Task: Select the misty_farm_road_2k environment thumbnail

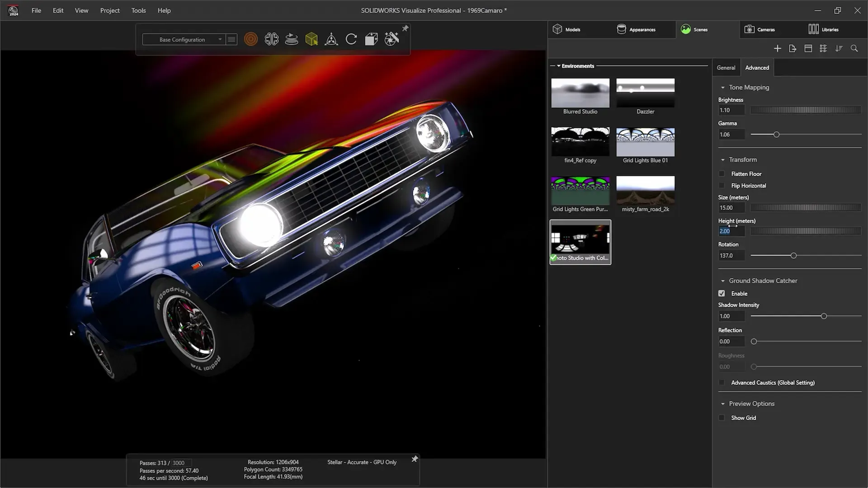Action: (645, 191)
